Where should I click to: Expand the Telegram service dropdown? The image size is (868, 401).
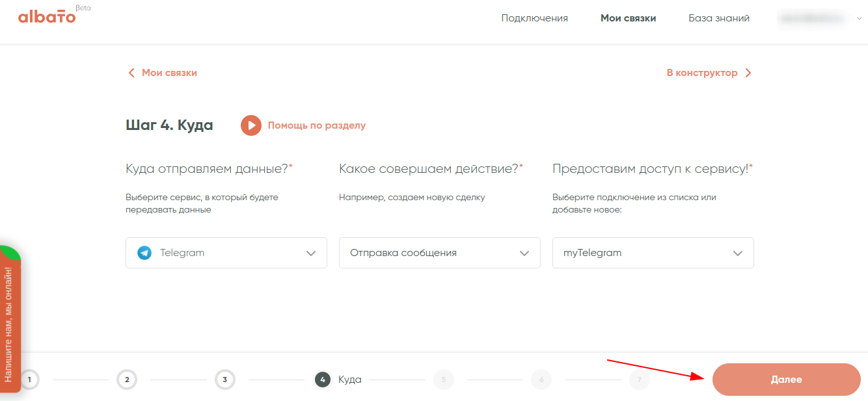311,253
